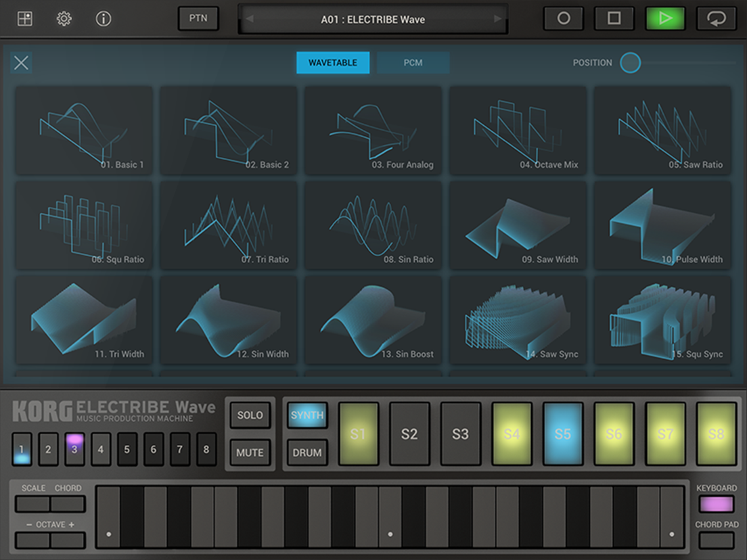This screenshot has width=747, height=560.
Task: Select the 09. Saw Width wavetable
Action: pos(518,225)
